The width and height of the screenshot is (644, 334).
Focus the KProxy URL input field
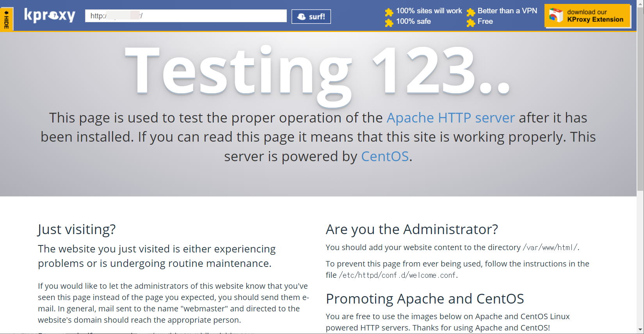coord(186,16)
